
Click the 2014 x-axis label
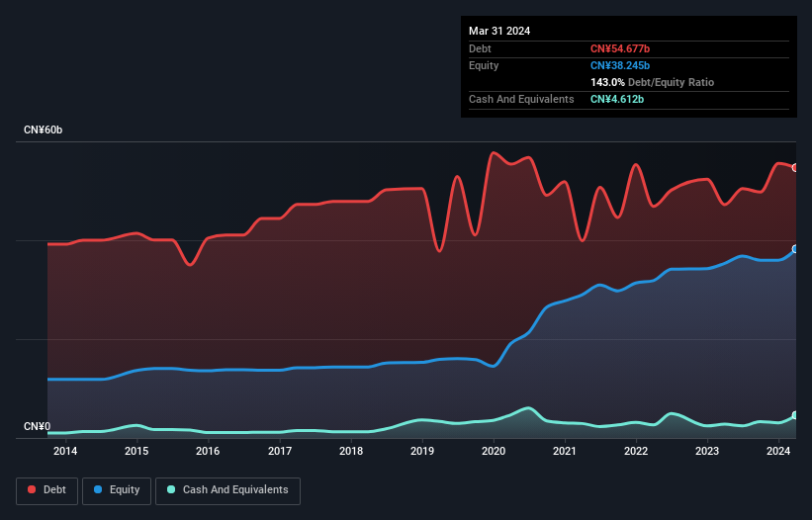point(65,451)
